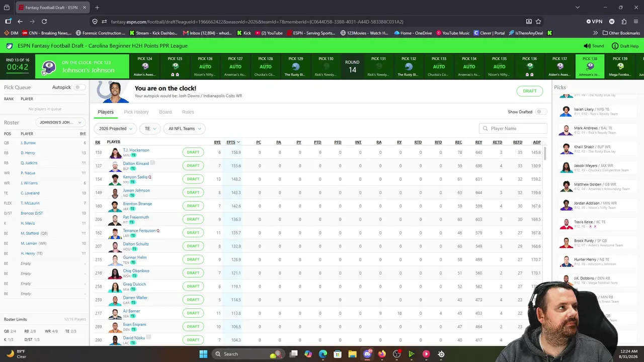Open the YouTube Music bookmark
The image size is (644, 362).
[x=453, y=33]
